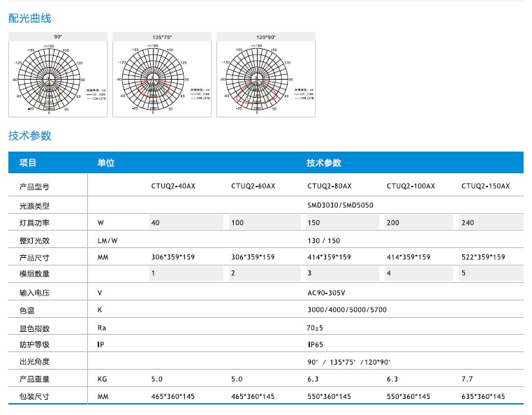Select the CTUQ2-150AX model cell
This screenshot has height=415, width=532.
point(485,186)
